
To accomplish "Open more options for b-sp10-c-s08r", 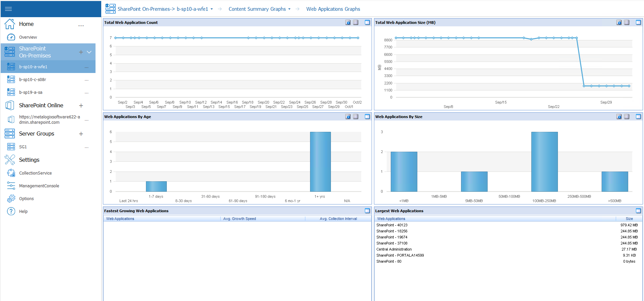I will (86, 80).
